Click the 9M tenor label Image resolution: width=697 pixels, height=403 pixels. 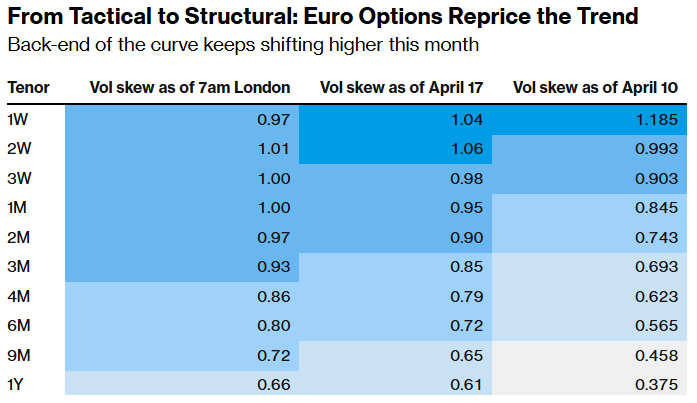point(20,357)
